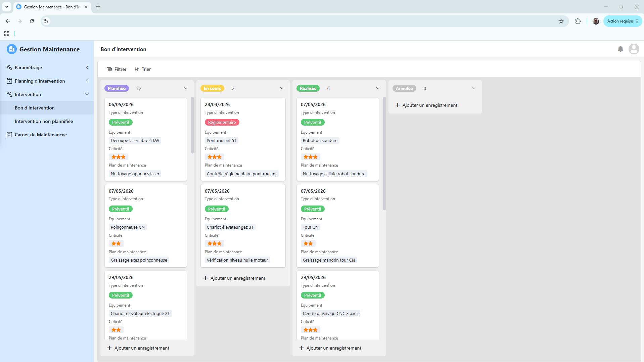Click the Tour CN equipment tag
The height and width of the screenshot is (362, 644).
[311, 227]
